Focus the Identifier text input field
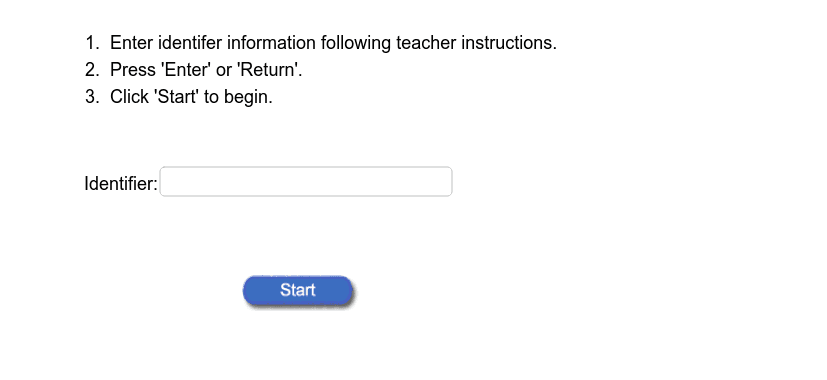 306,182
